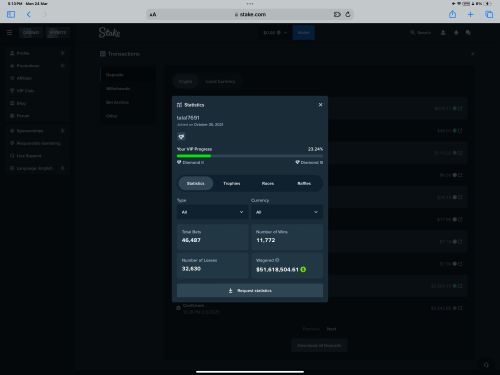The height and width of the screenshot is (375, 500).
Task: Click the VIP progress bar
Action: click(250, 156)
